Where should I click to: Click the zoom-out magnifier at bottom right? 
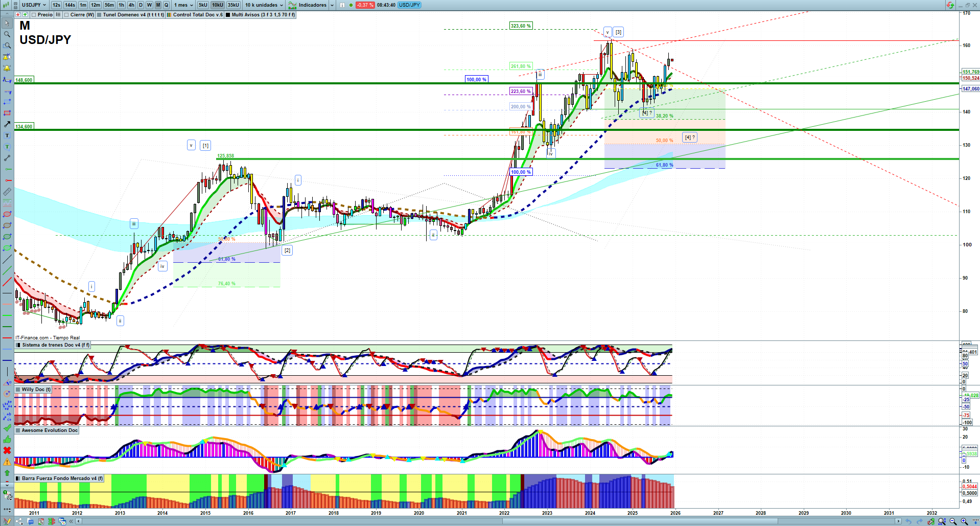(953, 521)
